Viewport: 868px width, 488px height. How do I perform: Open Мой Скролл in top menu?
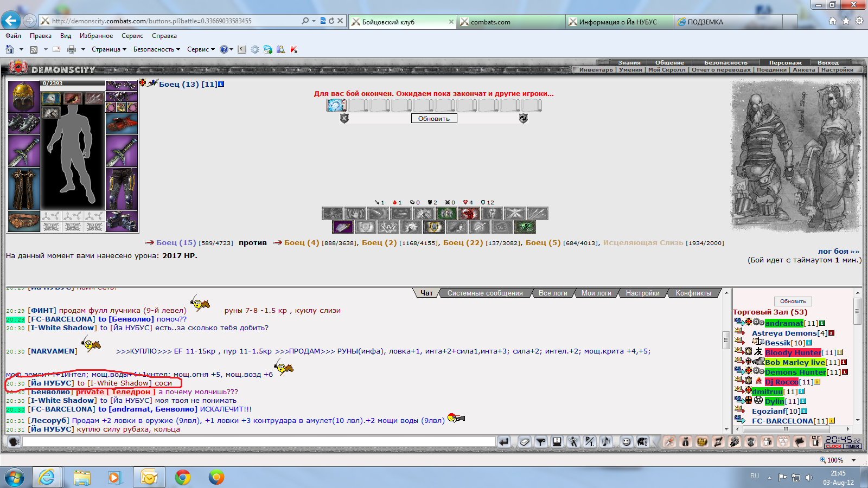point(667,69)
